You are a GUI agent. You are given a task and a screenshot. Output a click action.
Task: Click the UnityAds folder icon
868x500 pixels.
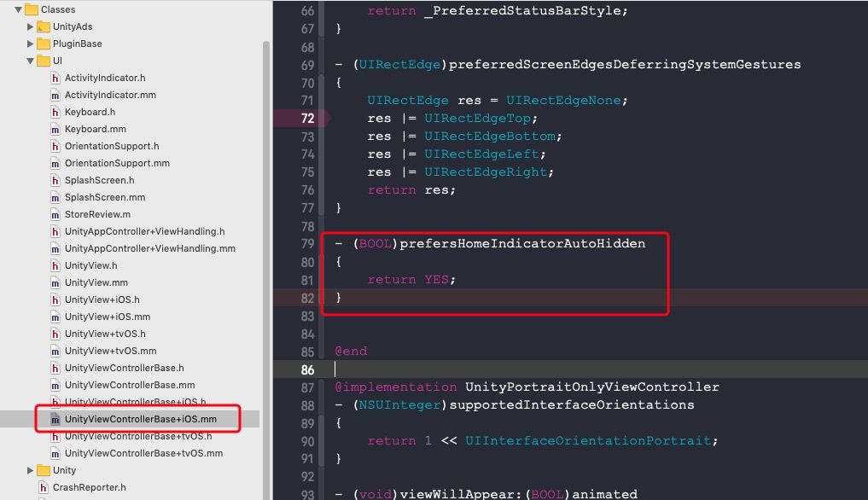[x=44, y=26]
